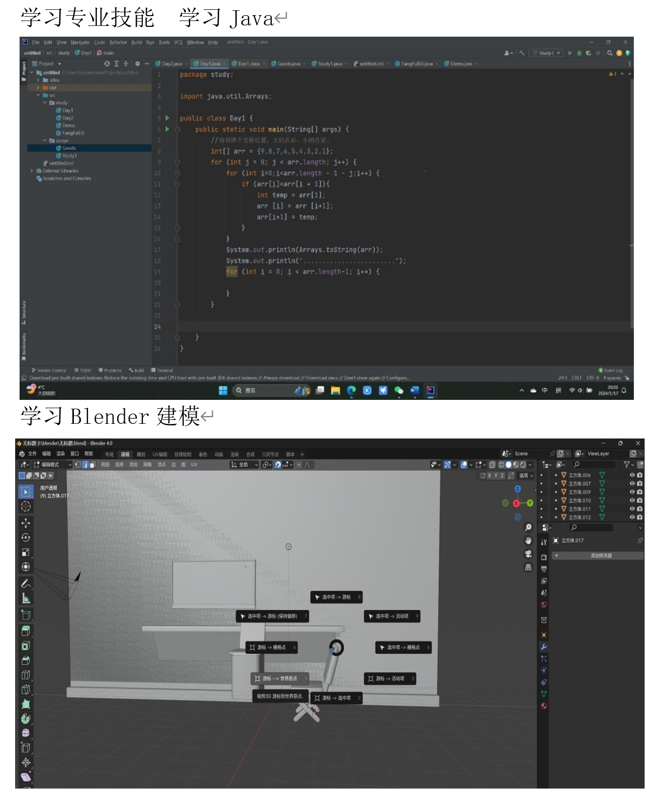The image size is (672, 789).
Task: Expand the 立方体.007 outliner item
Action: point(556,483)
